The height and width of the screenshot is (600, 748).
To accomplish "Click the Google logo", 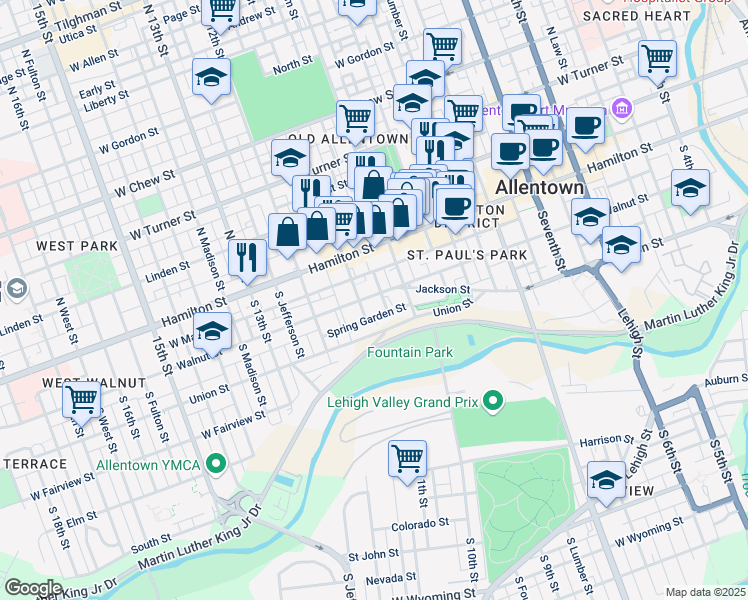I will (33, 589).
